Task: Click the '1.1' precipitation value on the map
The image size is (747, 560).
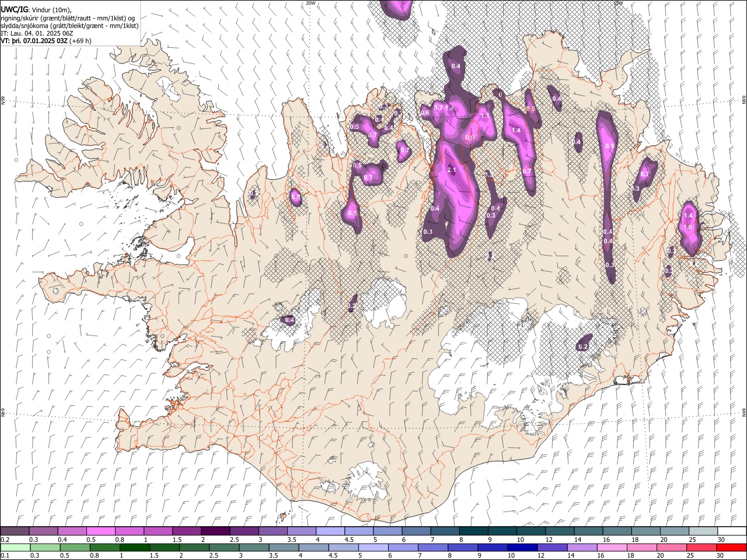Action: (484, 116)
